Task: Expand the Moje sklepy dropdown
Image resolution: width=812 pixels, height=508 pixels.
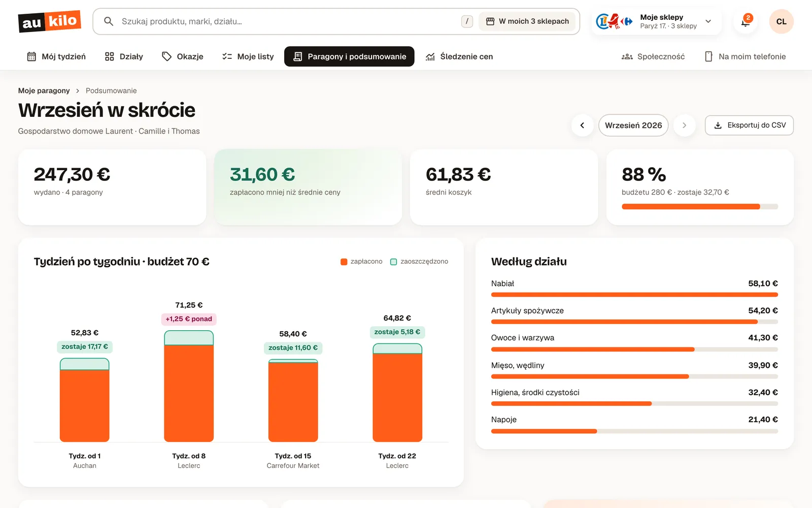Action: tap(656, 21)
